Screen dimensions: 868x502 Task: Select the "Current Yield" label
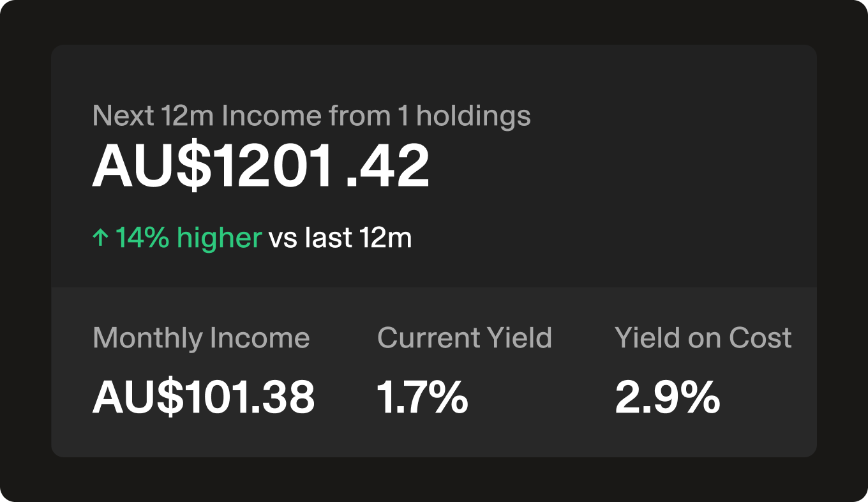pos(464,338)
